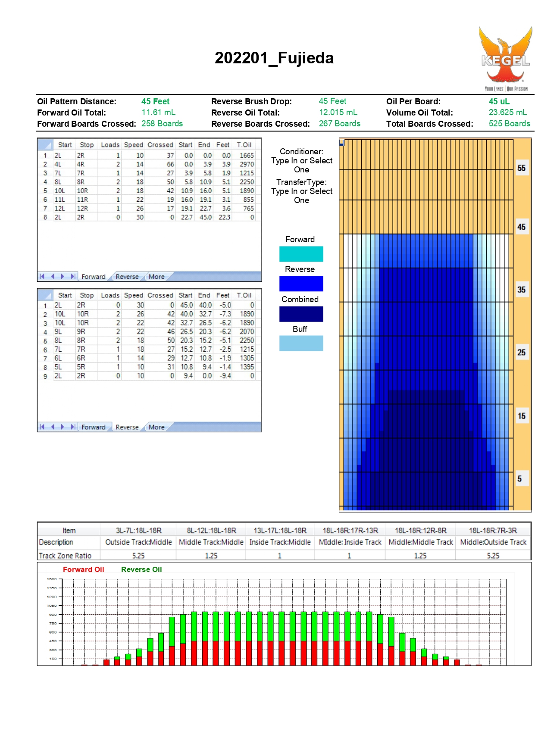The width and height of the screenshot is (535, 756).
Task: Click the Feet cell -9.4
Action: (x=223, y=376)
